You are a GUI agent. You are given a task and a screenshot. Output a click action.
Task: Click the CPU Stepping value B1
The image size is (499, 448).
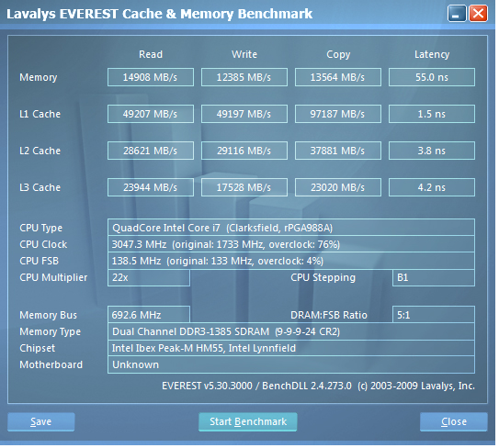point(434,277)
